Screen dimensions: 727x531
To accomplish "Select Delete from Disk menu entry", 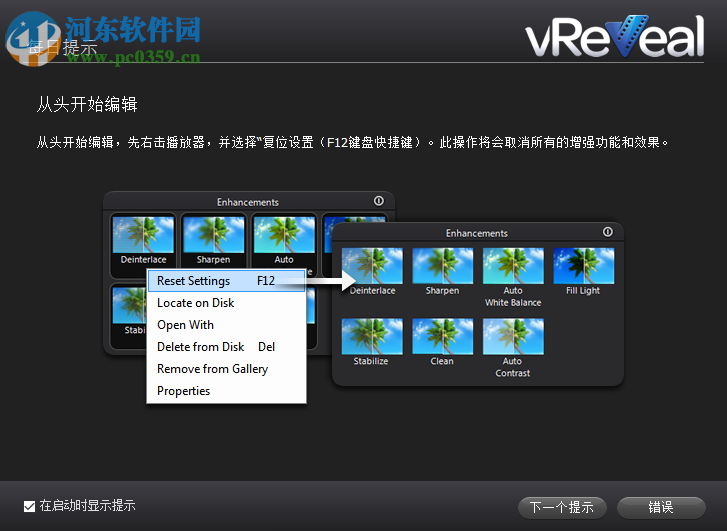I will tap(226, 347).
